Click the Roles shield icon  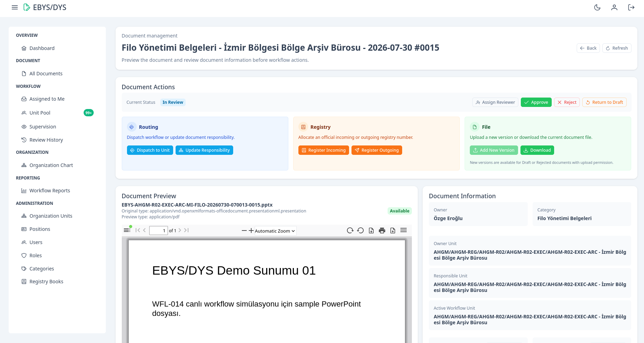24,256
